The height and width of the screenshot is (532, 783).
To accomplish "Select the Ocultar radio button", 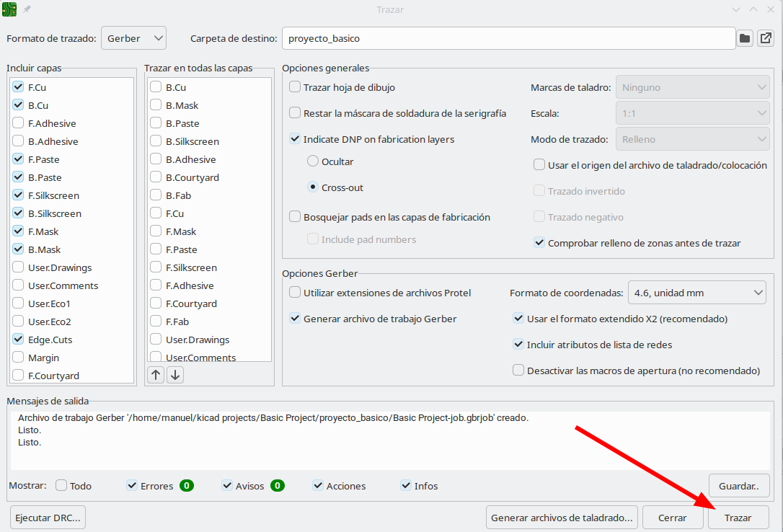I will (313, 161).
